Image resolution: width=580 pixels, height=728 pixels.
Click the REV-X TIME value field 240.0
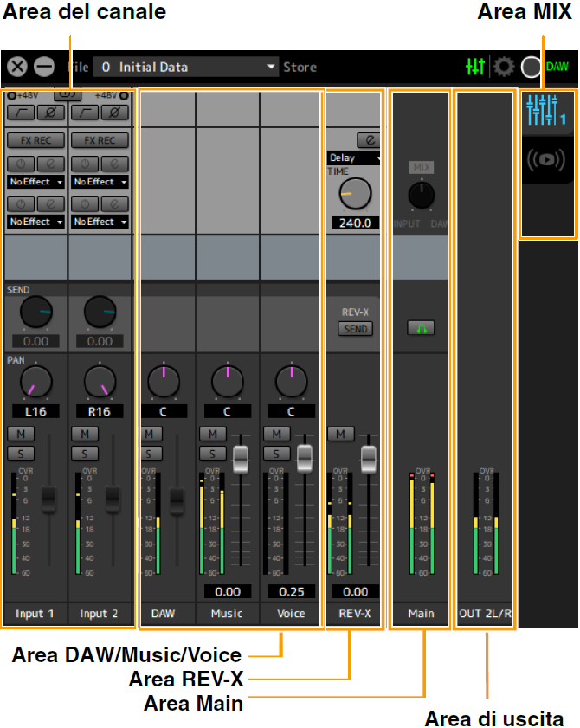pyautogui.click(x=355, y=222)
